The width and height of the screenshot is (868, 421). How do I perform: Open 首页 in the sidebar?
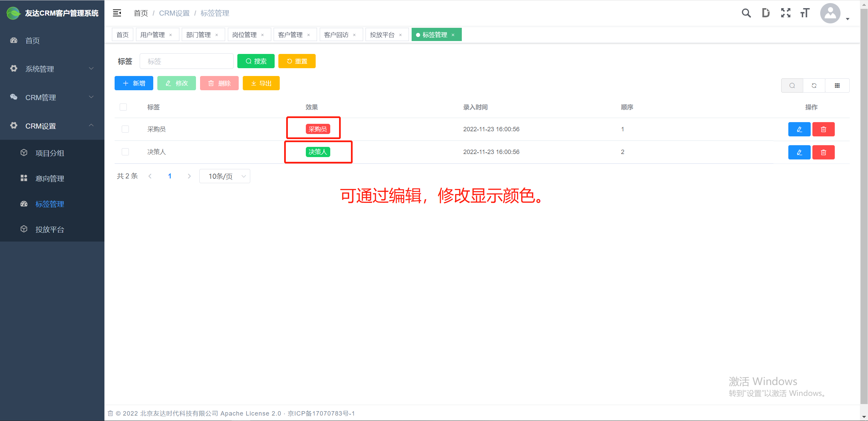(52, 40)
